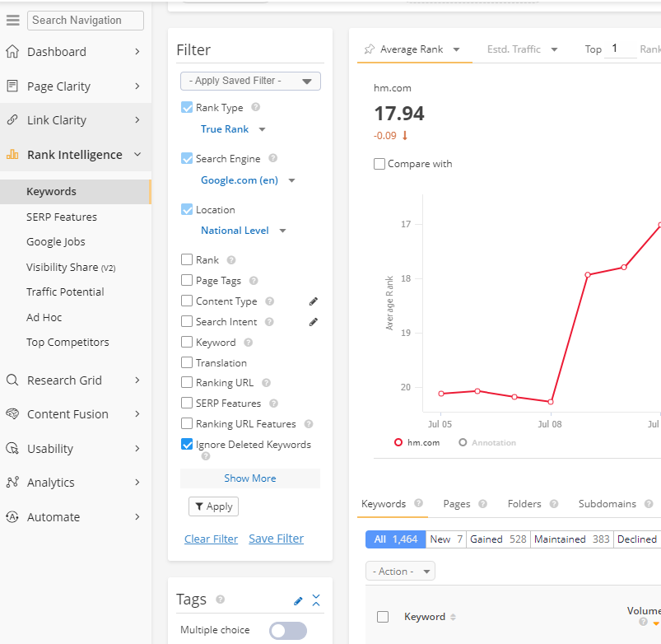Enable the Compare with checkbox

379,164
